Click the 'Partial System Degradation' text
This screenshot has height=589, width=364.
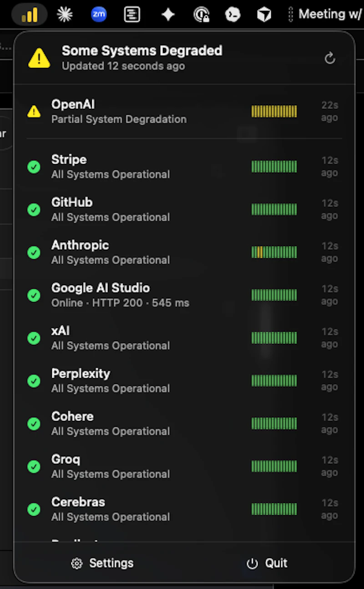click(119, 119)
